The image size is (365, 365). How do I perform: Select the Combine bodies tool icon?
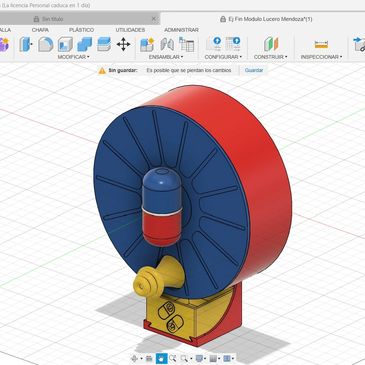tap(84, 44)
